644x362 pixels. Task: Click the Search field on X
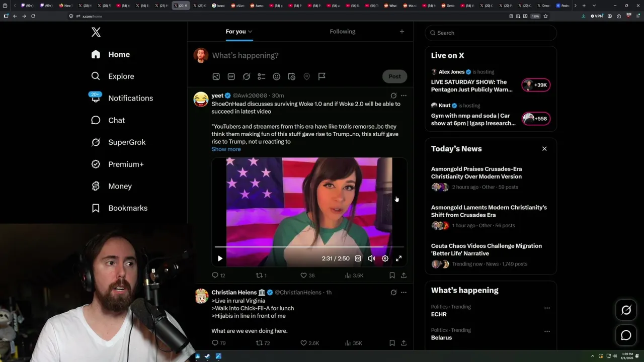click(491, 33)
